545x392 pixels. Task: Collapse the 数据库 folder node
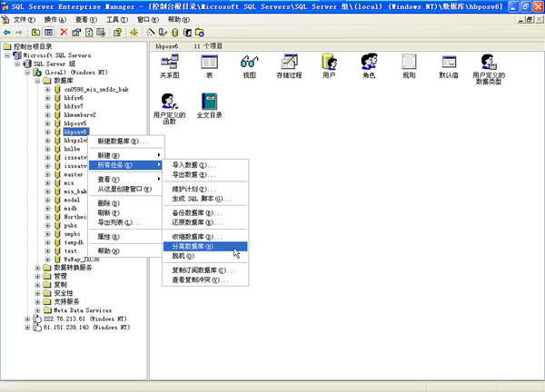coord(37,81)
